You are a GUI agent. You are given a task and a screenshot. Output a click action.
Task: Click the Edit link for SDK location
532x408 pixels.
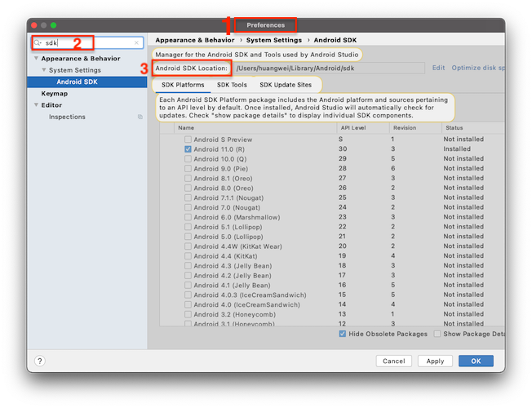point(438,69)
